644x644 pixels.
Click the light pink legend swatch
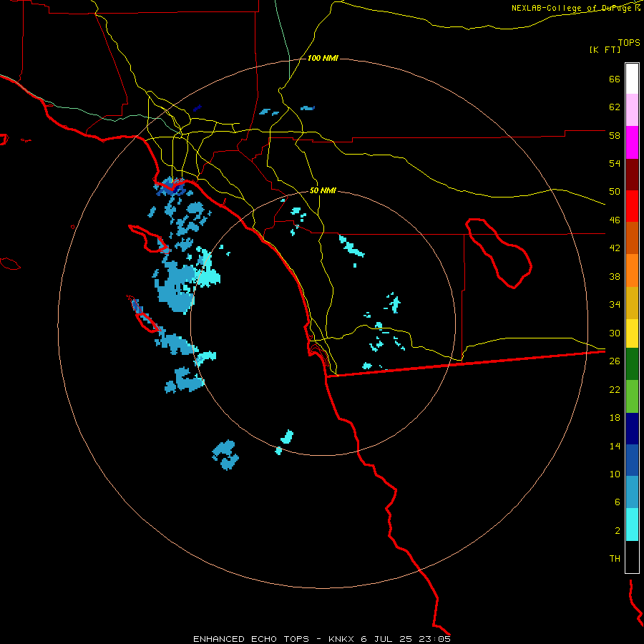[632, 109]
